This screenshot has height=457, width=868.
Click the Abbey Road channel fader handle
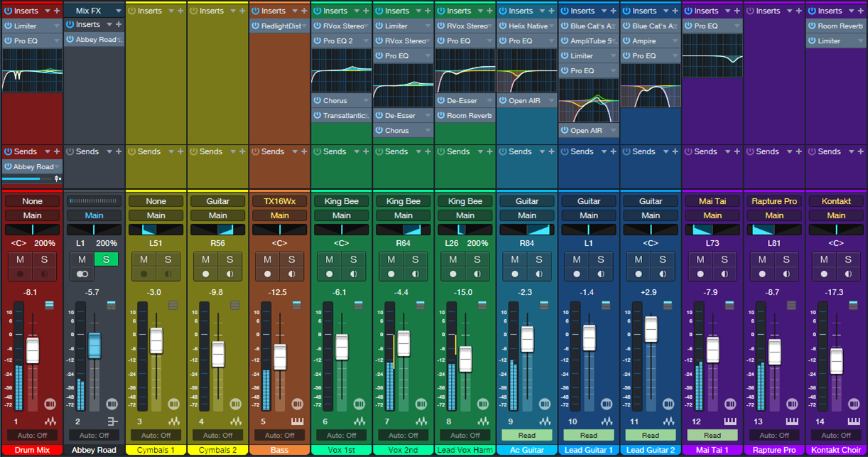[94, 345]
